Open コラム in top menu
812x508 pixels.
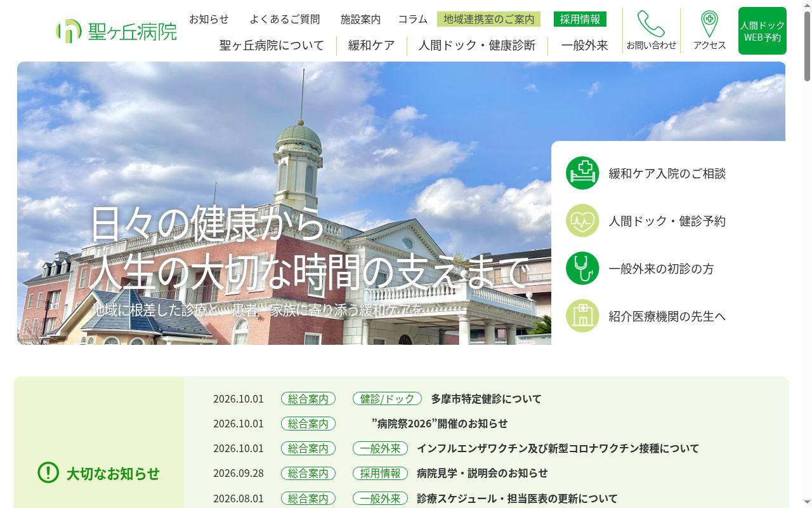[413, 19]
